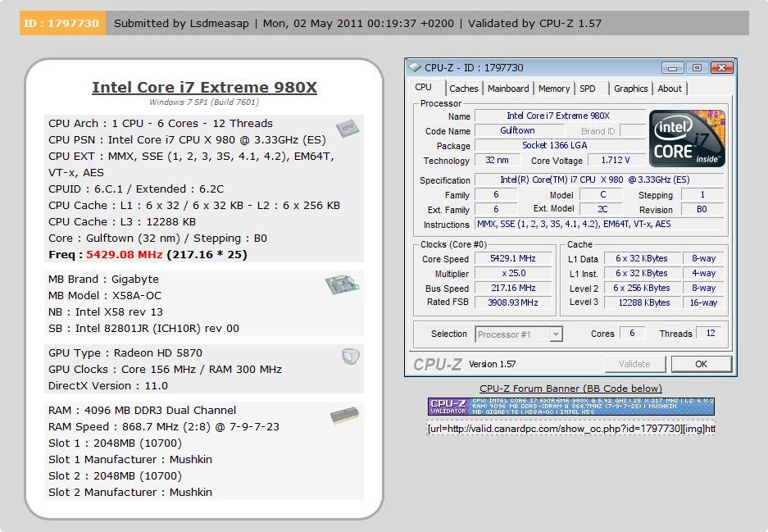Image resolution: width=768 pixels, height=532 pixels.
Task: Click the Instructions field in CPU-Z
Action: pos(599,224)
